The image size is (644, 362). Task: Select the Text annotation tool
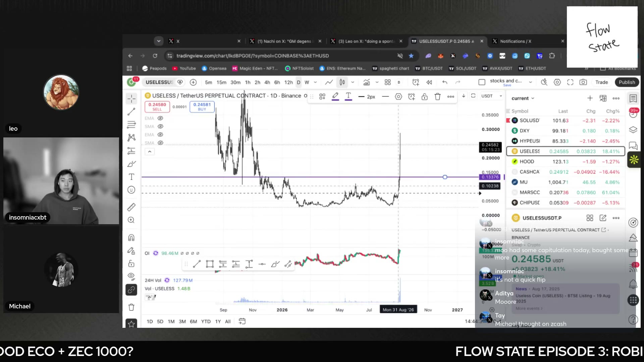click(x=131, y=177)
